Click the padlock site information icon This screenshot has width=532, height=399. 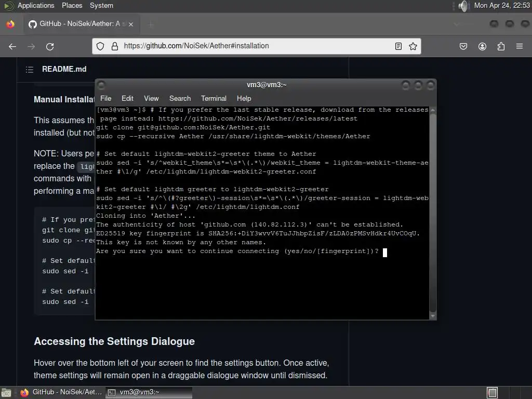coord(115,46)
